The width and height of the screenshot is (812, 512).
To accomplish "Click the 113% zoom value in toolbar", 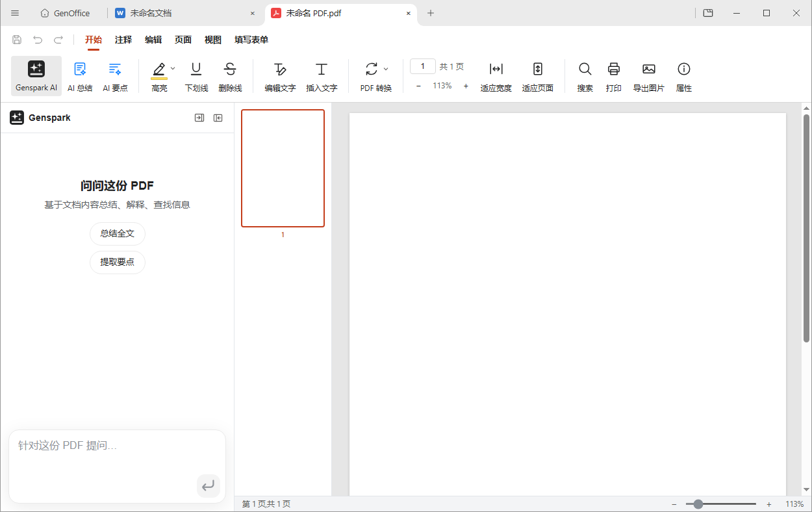I will [442, 86].
